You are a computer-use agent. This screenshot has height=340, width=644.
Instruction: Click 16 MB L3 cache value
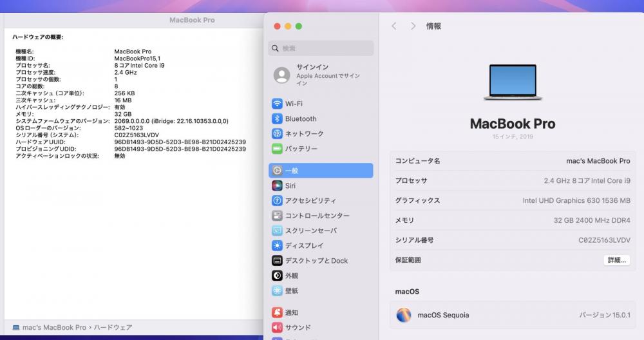123,100
